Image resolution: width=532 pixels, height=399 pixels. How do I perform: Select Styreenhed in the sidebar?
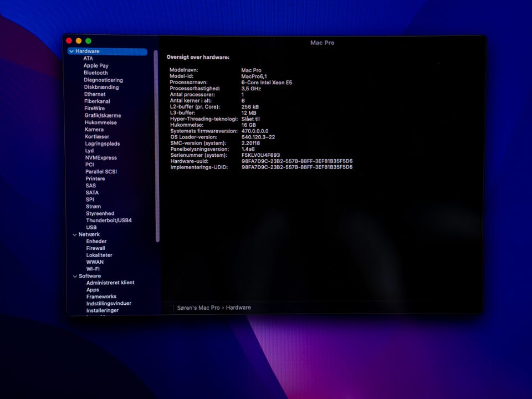[100, 213]
